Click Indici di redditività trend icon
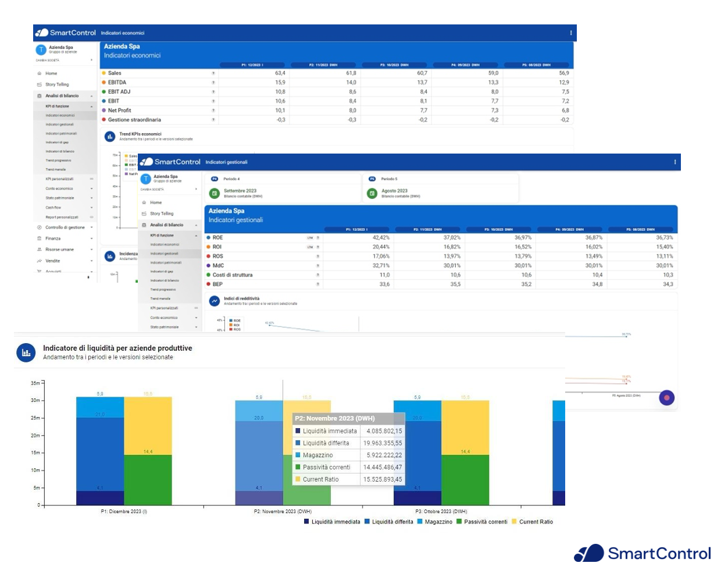The width and height of the screenshot is (728, 577). (215, 301)
